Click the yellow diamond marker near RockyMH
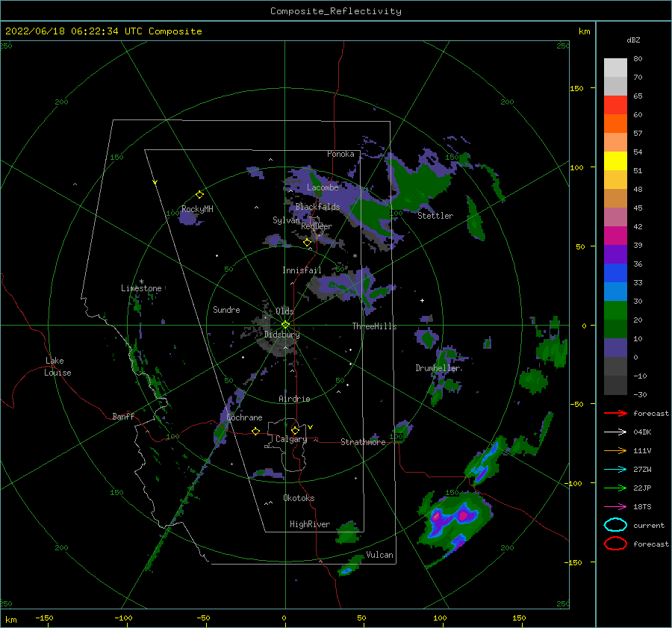Viewport: 672px width, 628px height. point(199,195)
